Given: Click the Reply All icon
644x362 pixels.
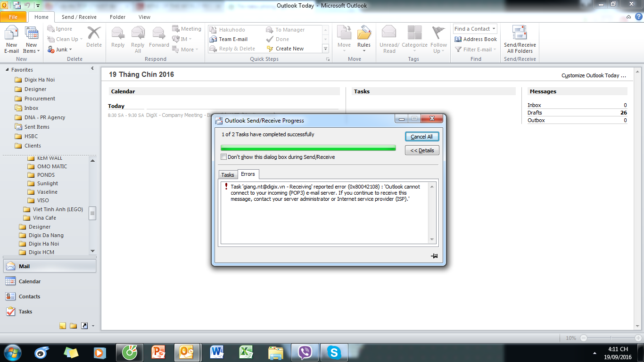Looking at the screenshot, I should click(x=138, y=40).
